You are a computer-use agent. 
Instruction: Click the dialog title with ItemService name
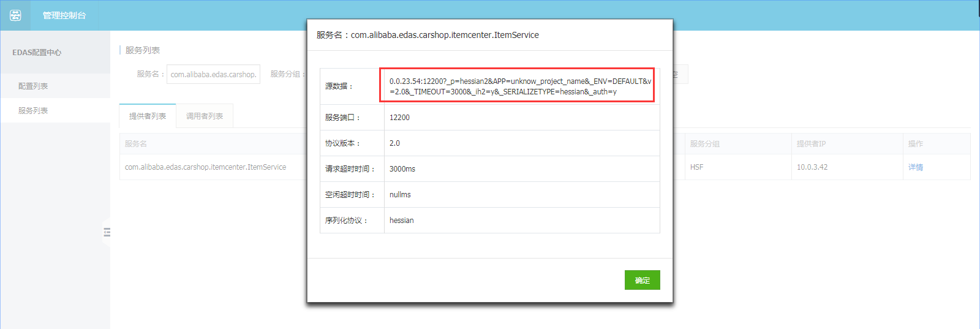pyautogui.click(x=428, y=35)
